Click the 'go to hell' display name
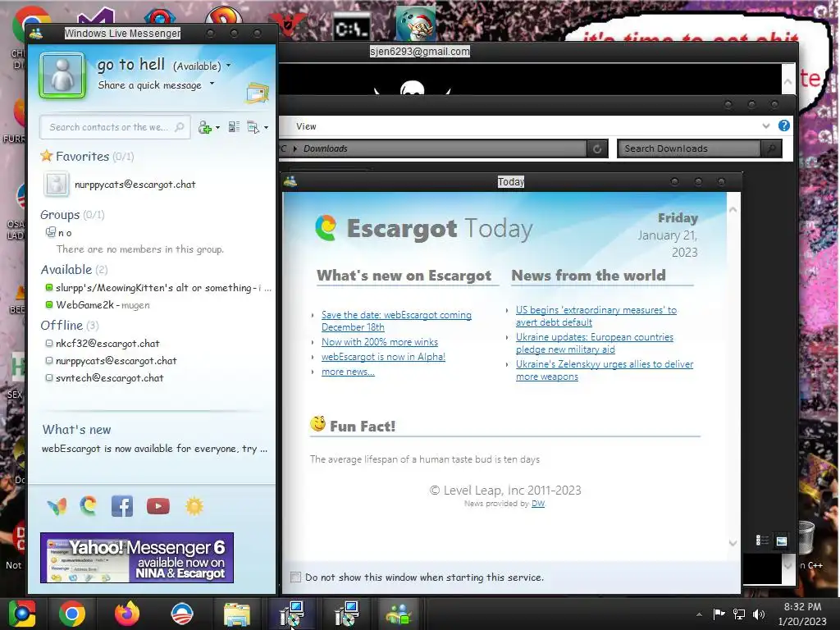The width and height of the screenshot is (840, 630). coord(130,65)
